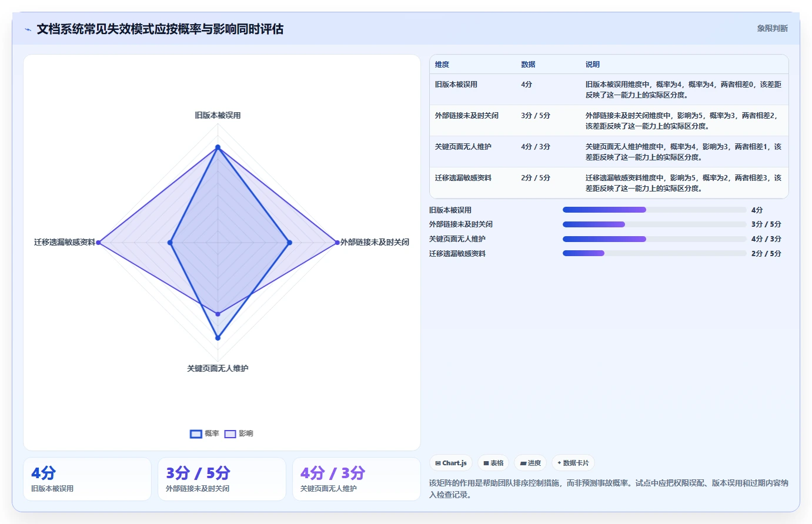Viewport: 812px width, 524px height.
Task: Select the 关键页面无人维护 cell in the table
Action: click(463, 147)
